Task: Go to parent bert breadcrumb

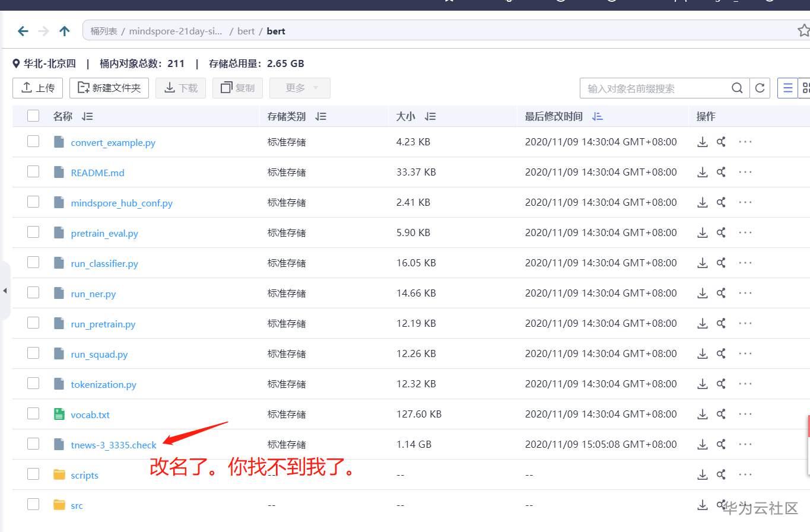Action: [x=246, y=31]
